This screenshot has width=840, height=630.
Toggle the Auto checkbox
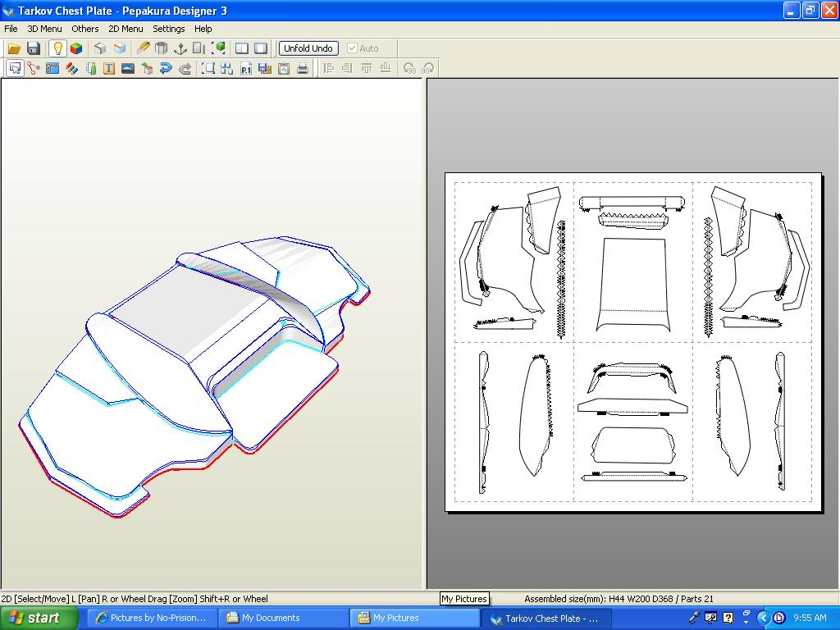pyautogui.click(x=353, y=48)
